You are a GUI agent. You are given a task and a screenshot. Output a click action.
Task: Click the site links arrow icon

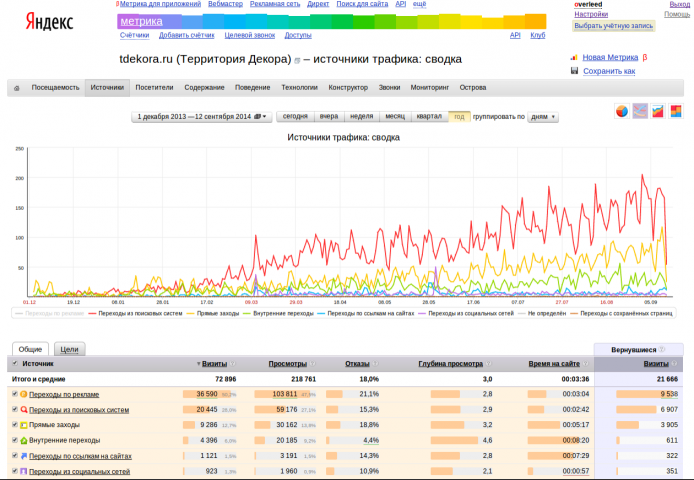coord(24,456)
